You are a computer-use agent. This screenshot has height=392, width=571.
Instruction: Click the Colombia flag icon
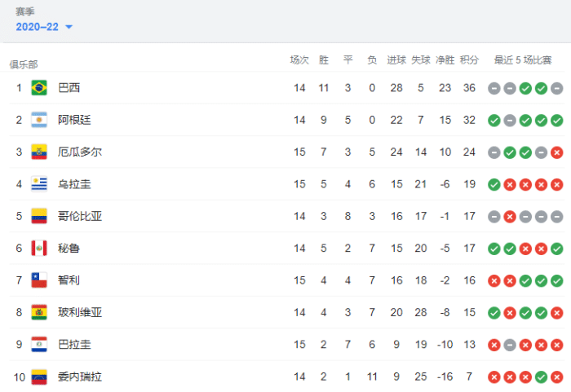[39, 216]
